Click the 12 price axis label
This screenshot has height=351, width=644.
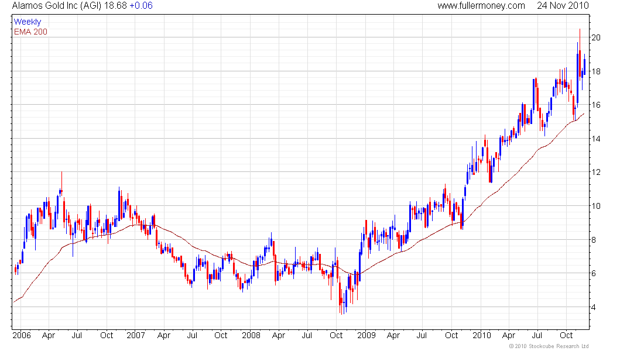coord(595,172)
